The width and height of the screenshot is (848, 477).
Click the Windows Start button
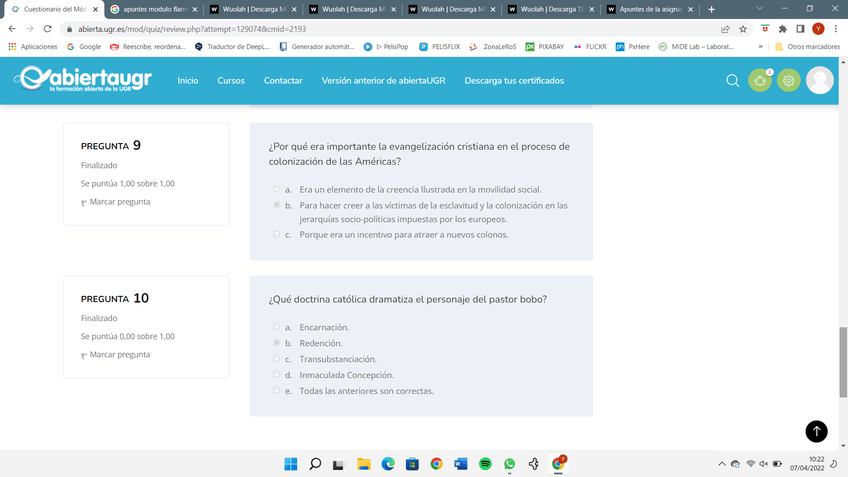pyautogui.click(x=290, y=464)
